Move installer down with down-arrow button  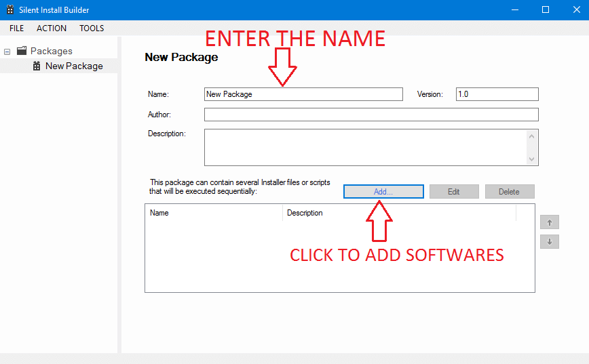[550, 242]
